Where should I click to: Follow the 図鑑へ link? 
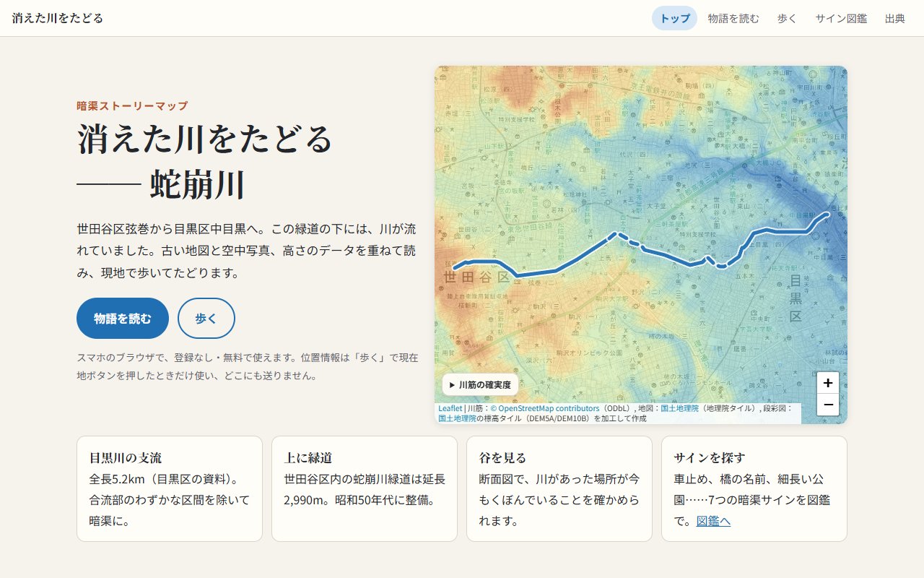click(713, 521)
